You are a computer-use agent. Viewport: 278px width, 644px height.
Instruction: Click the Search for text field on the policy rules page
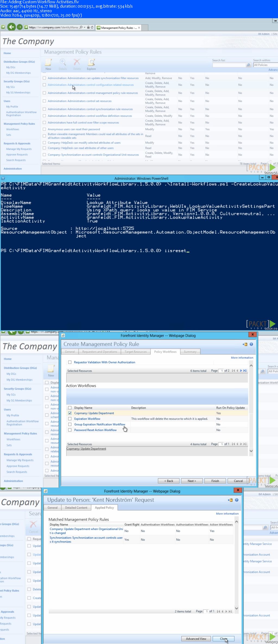pos(229,65)
